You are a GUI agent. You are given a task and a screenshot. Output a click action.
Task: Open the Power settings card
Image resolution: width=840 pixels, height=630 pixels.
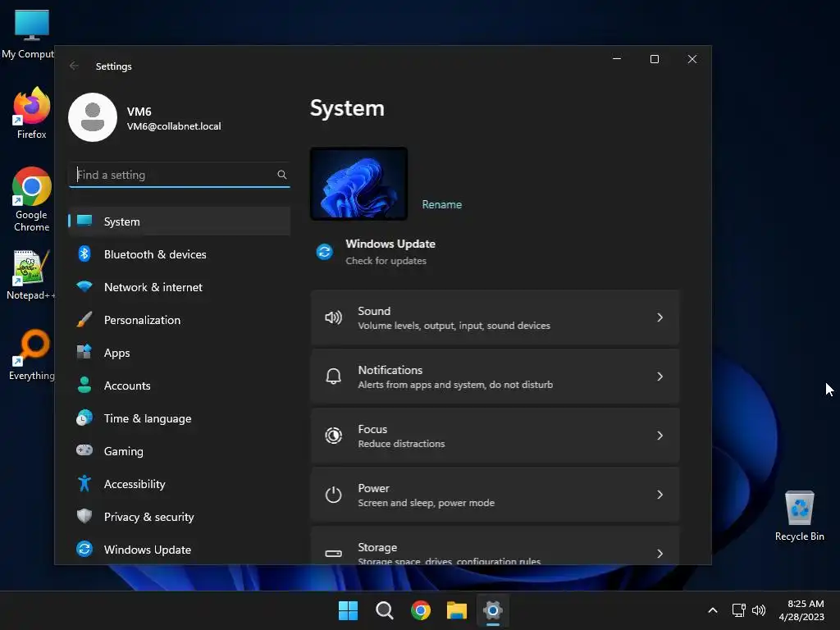pos(495,495)
